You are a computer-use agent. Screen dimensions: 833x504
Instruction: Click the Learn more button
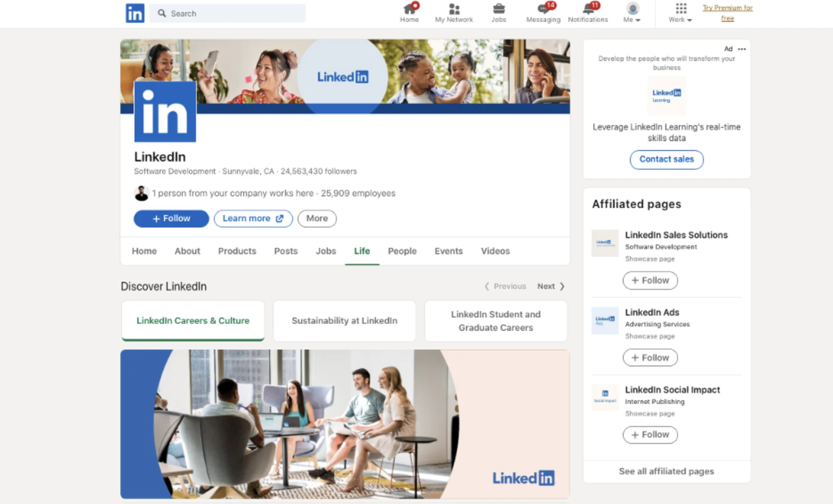coord(253,219)
